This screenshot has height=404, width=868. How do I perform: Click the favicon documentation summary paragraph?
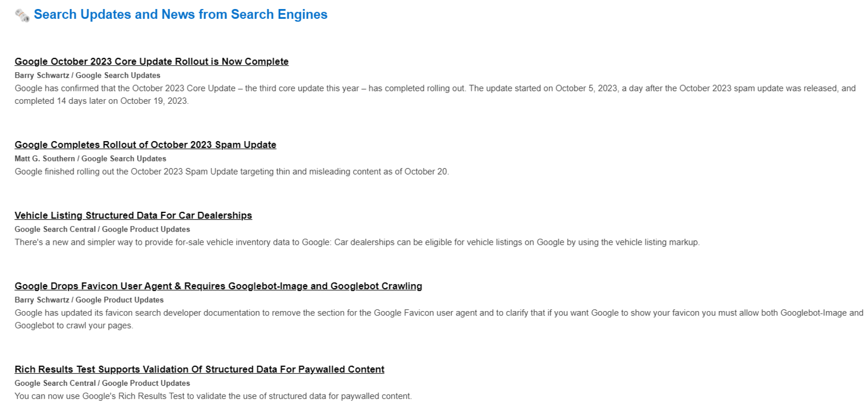(x=439, y=319)
